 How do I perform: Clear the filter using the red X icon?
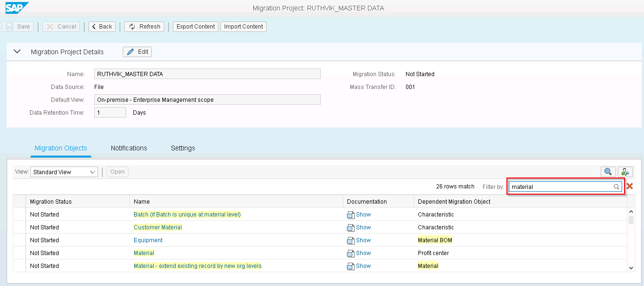(x=629, y=186)
